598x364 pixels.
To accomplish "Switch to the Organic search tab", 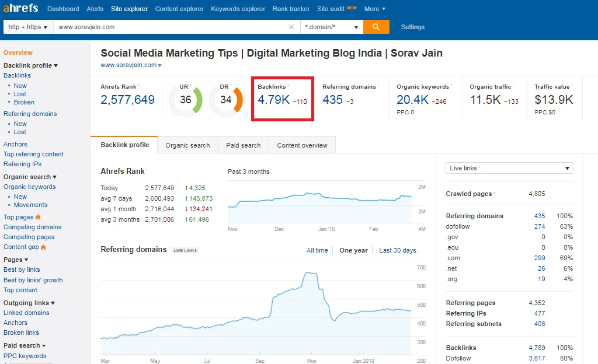I will click(x=187, y=145).
